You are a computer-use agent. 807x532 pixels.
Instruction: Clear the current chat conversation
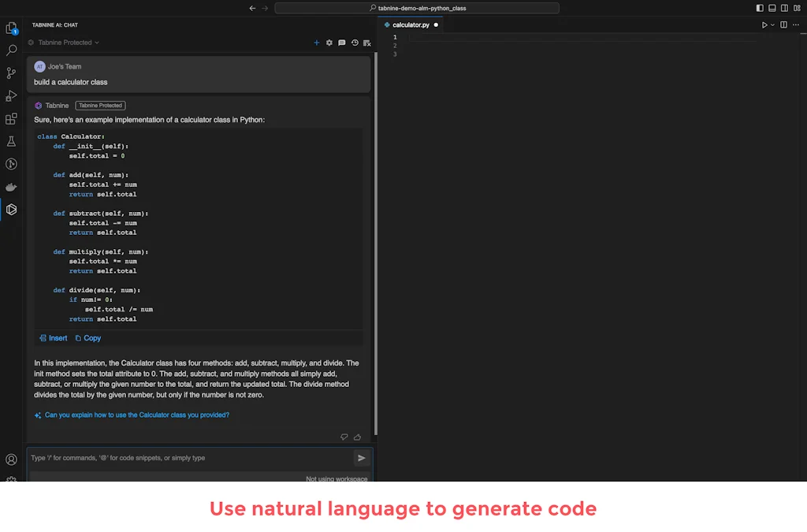click(366, 43)
